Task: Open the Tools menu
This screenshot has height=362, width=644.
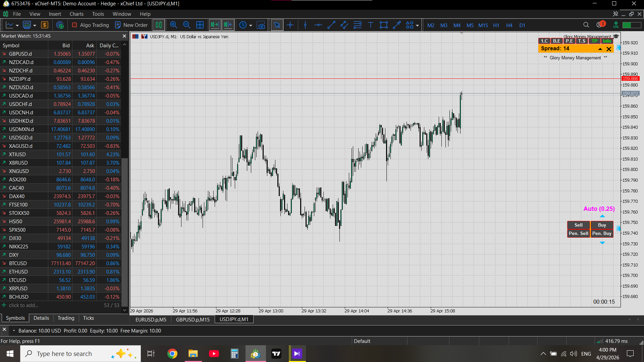Action: pos(98,14)
